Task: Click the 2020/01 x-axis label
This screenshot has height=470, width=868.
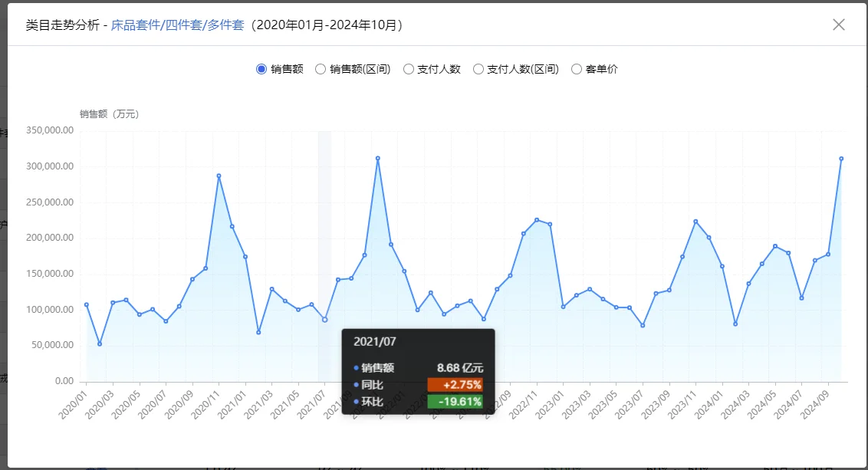Action: pos(73,405)
